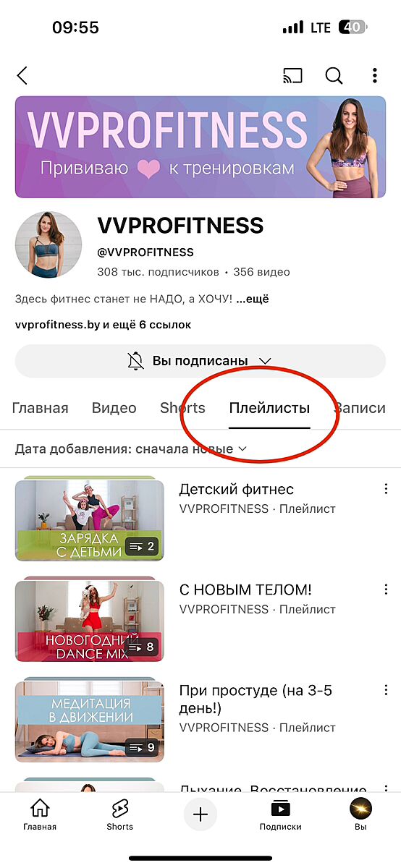Image resolution: width=401 pixels, height=868 pixels.
Task: Open the ЗАРЯДКА С ДЕТЬМИ playlist thumbnail
Action: pos(90,519)
